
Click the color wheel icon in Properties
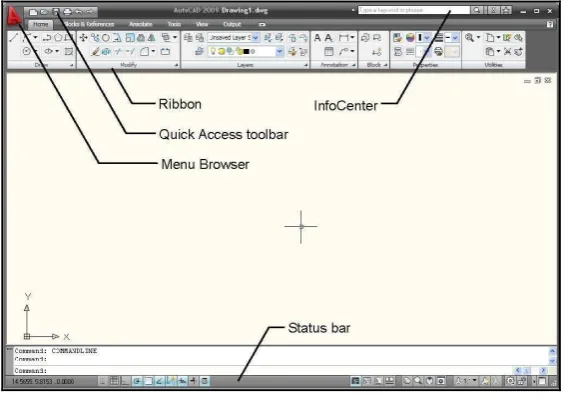(x=410, y=38)
